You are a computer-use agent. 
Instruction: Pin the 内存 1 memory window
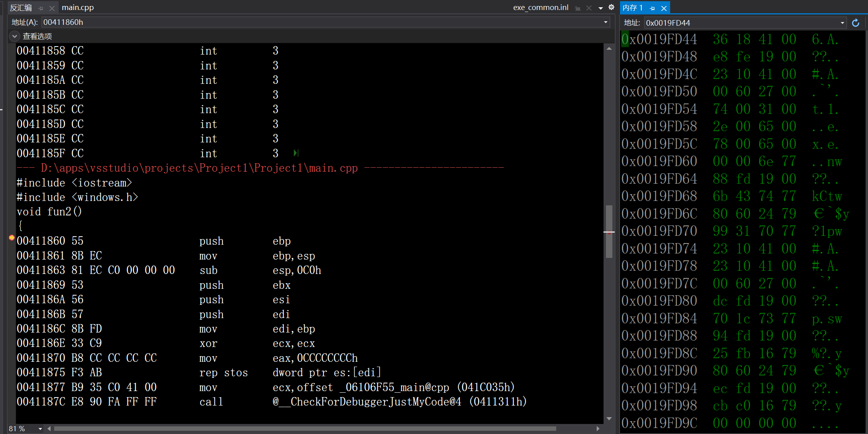pos(652,8)
